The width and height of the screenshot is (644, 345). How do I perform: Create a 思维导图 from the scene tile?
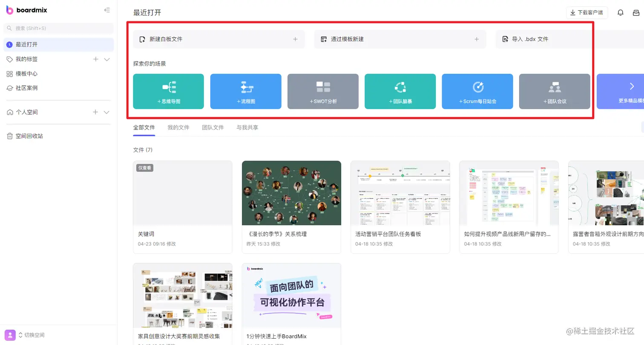point(169,91)
